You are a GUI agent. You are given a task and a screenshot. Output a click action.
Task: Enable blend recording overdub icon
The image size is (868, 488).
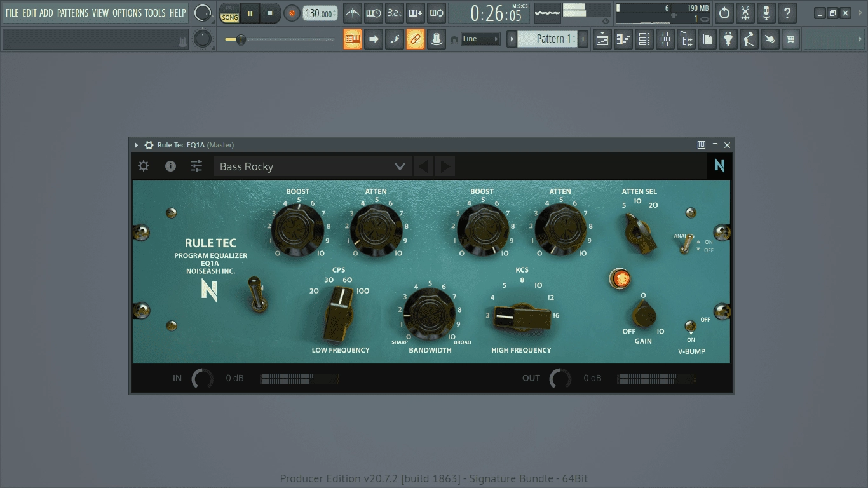[416, 13]
